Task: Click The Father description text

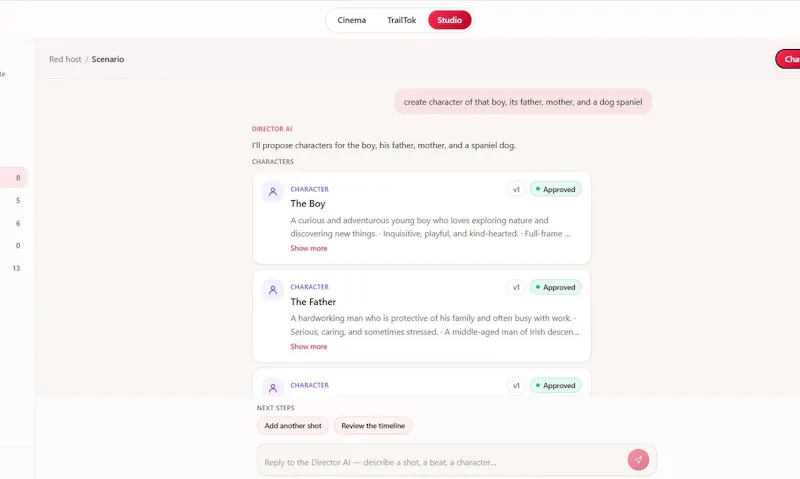Action: [435, 325]
